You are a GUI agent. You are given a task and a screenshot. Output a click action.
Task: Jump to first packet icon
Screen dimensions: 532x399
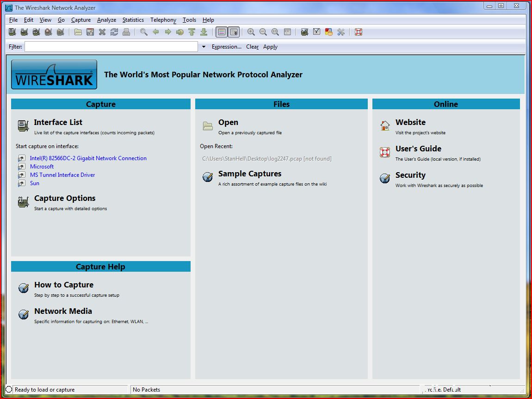pos(192,32)
